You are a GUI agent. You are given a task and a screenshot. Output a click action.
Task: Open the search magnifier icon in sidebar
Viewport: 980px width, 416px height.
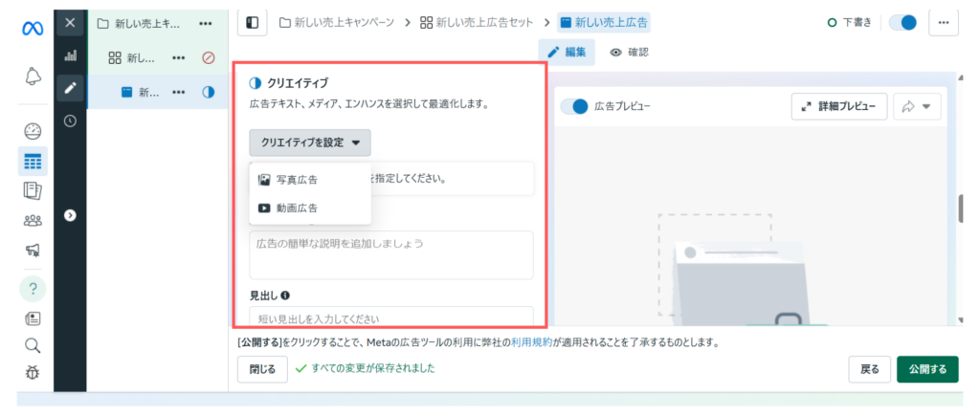(x=33, y=345)
